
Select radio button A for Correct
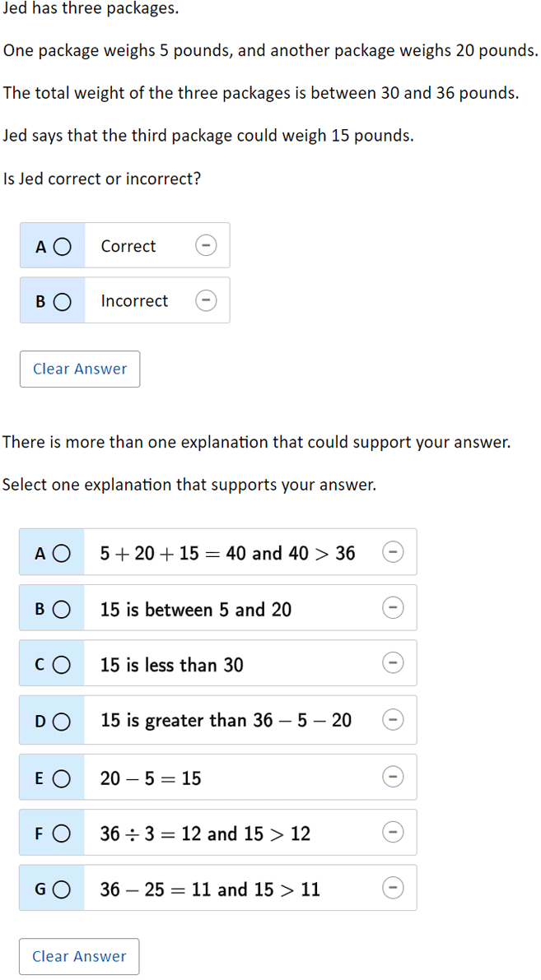[62, 247]
